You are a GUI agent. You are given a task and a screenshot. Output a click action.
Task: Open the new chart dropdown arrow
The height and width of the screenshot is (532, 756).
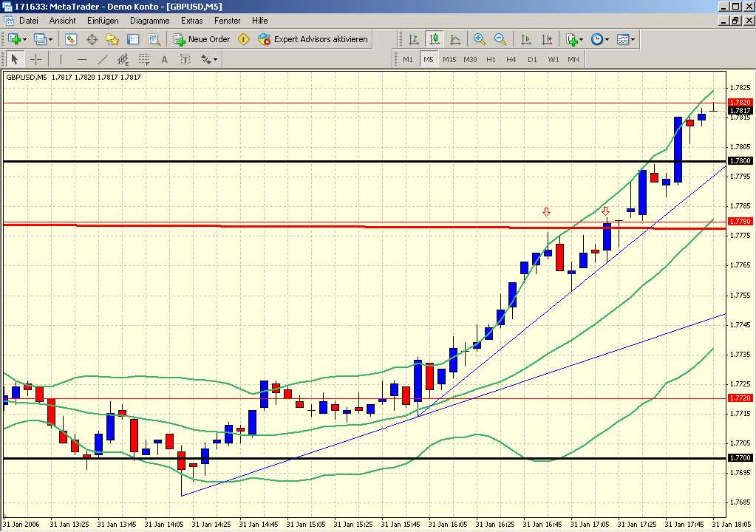coord(25,39)
